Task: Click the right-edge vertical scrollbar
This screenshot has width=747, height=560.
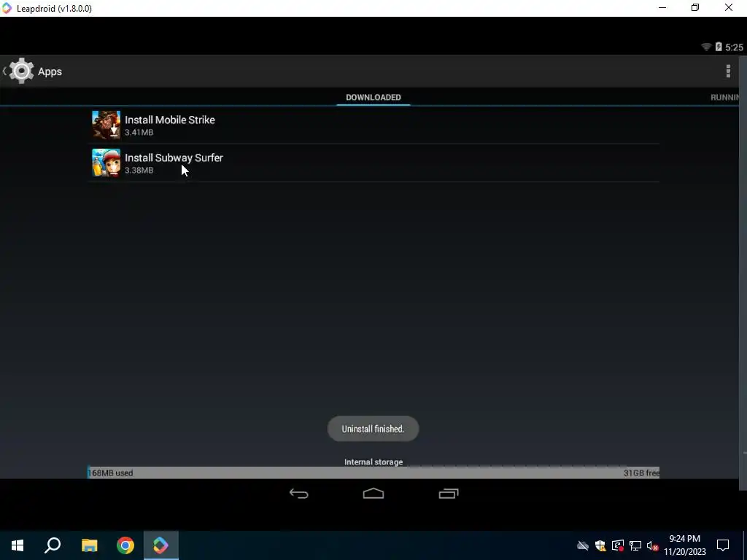Action: point(743,271)
